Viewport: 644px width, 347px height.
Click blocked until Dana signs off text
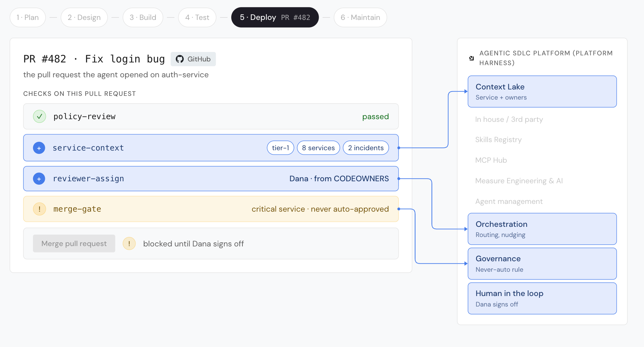(x=193, y=244)
